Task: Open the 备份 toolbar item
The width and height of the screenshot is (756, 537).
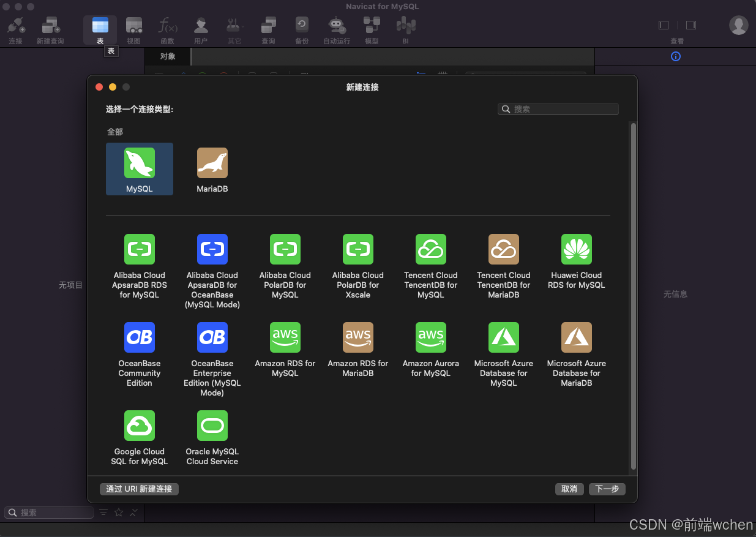Action: [302, 31]
